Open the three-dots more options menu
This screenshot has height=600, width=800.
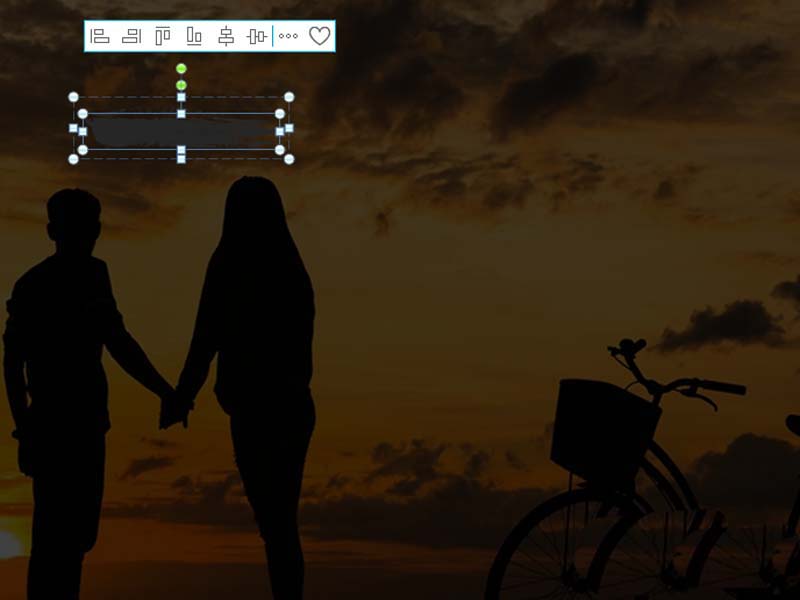(288, 36)
